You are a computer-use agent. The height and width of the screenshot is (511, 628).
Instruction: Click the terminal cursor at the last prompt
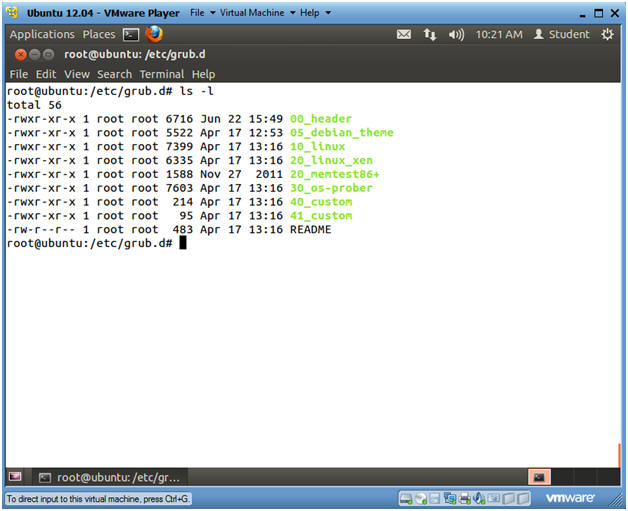[183, 243]
